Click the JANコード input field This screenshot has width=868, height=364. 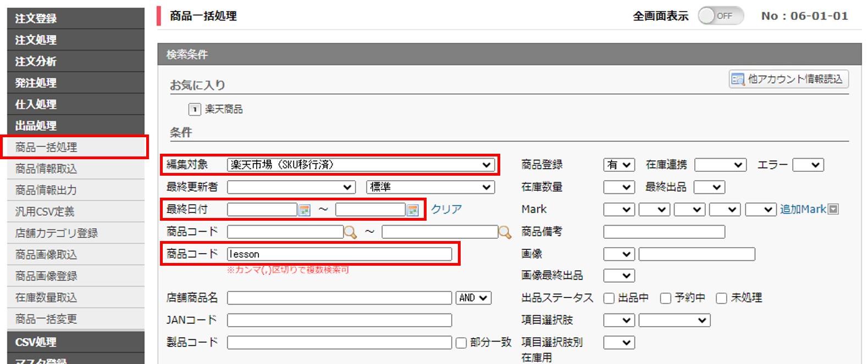339,320
